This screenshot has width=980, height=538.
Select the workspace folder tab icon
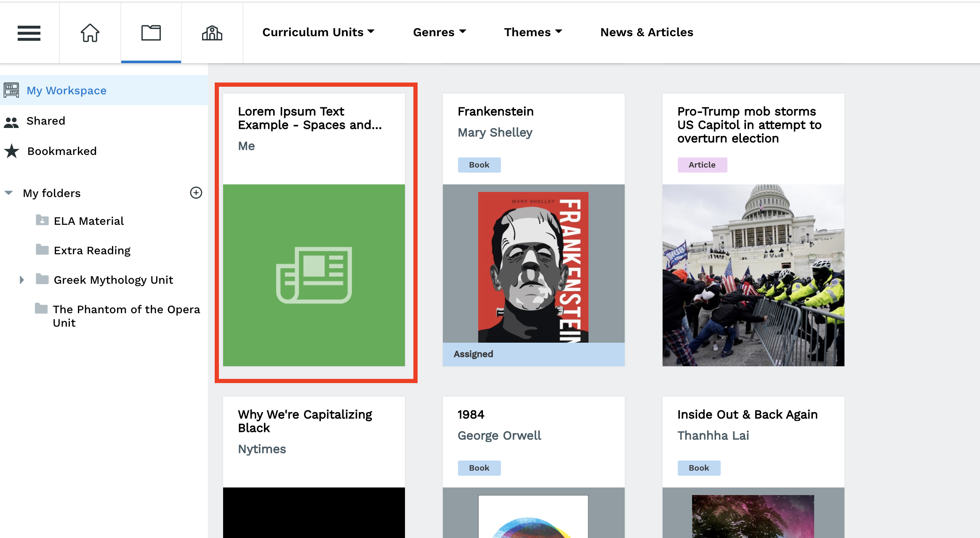coord(151,33)
